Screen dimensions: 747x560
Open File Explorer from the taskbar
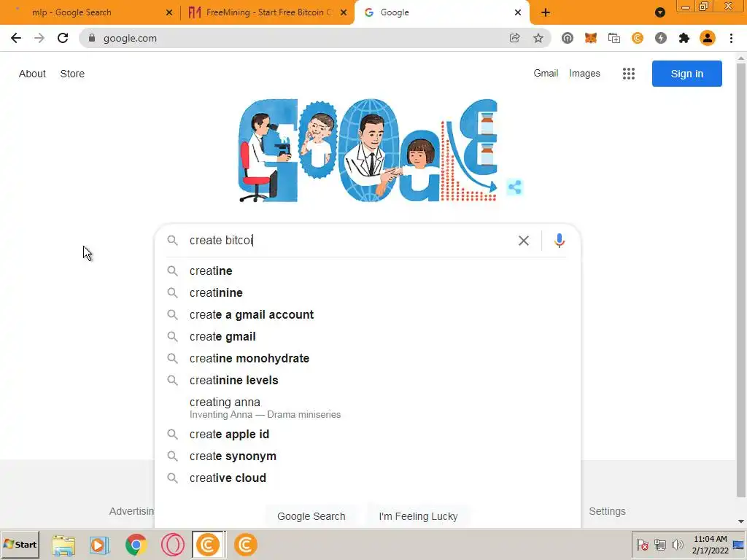click(63, 545)
